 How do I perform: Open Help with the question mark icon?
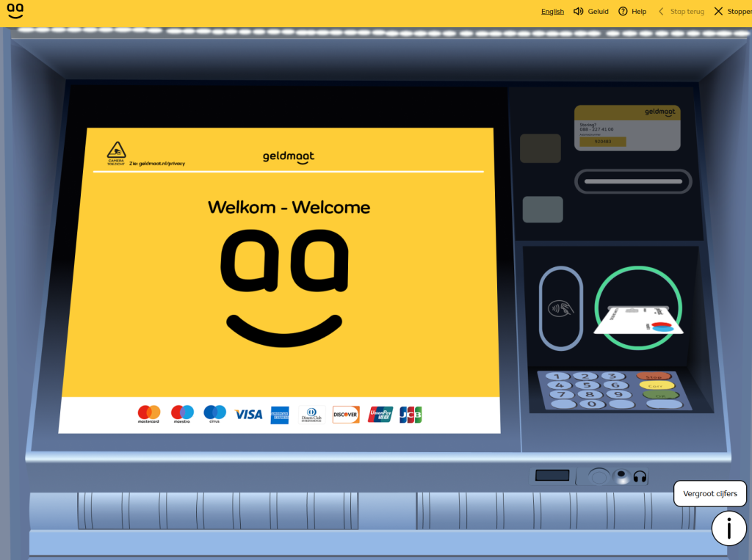623,11
